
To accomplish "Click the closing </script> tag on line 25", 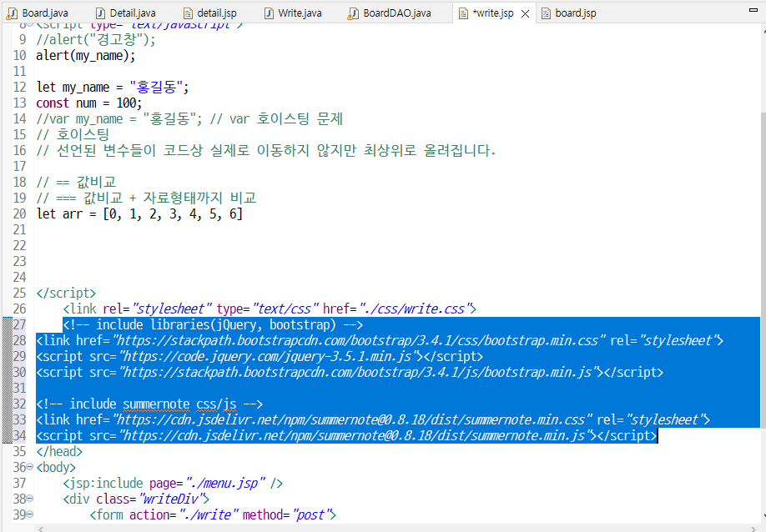I will [66, 293].
